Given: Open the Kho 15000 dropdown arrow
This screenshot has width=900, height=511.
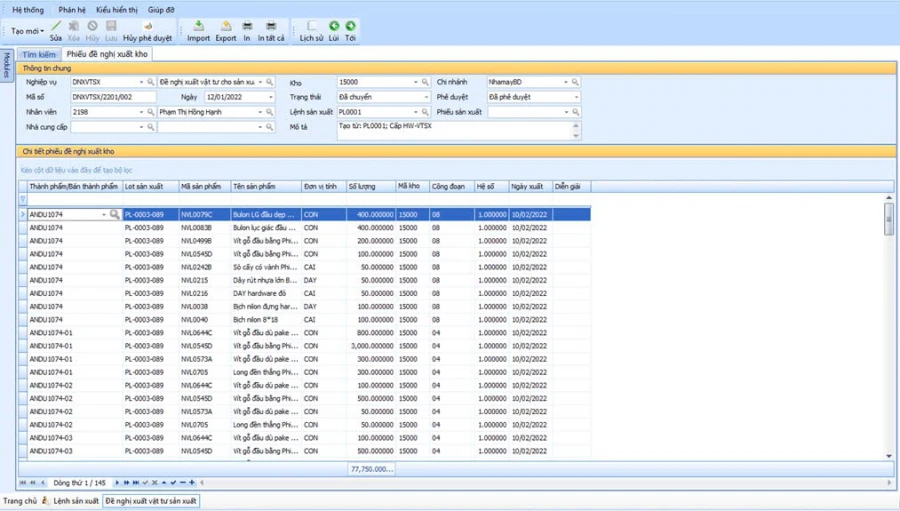Looking at the screenshot, I should [416, 82].
